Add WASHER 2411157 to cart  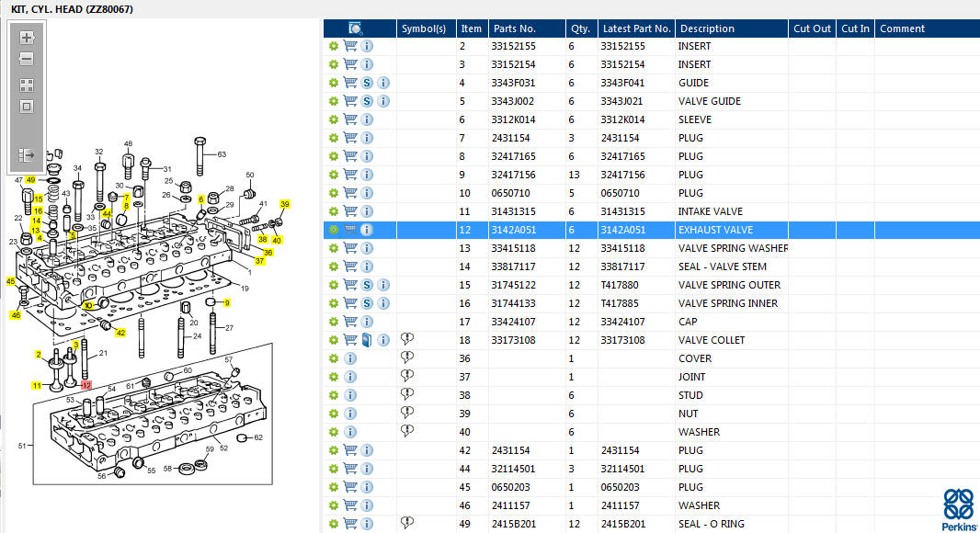tap(350, 505)
